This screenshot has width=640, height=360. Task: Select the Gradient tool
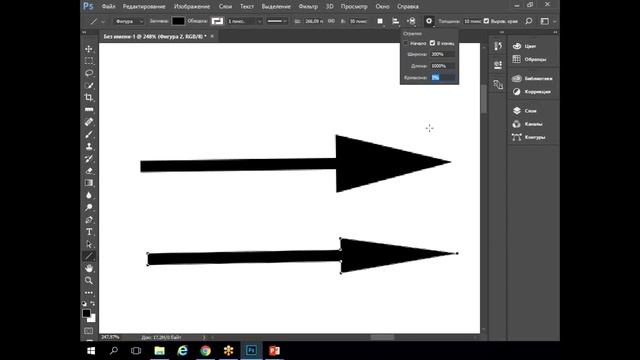(89, 183)
